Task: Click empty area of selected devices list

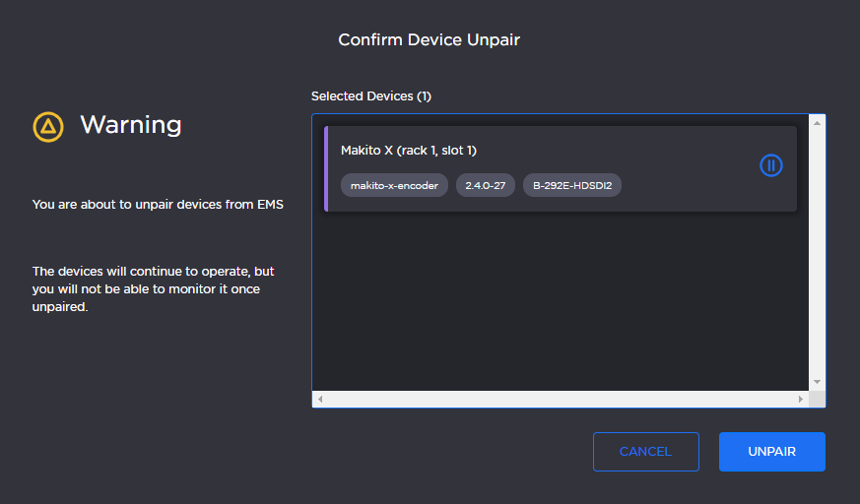Action: pyautogui.click(x=560, y=295)
